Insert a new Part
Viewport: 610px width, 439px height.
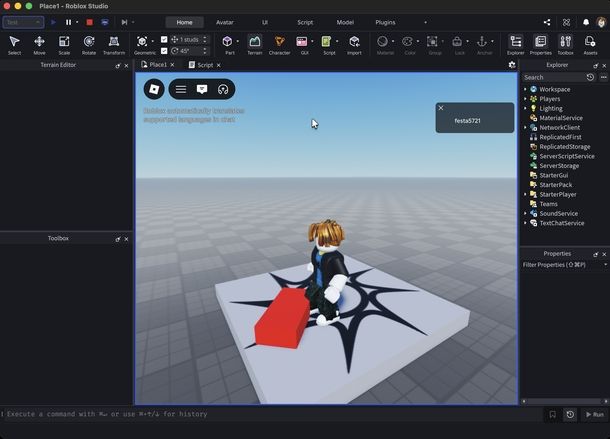coord(228,42)
